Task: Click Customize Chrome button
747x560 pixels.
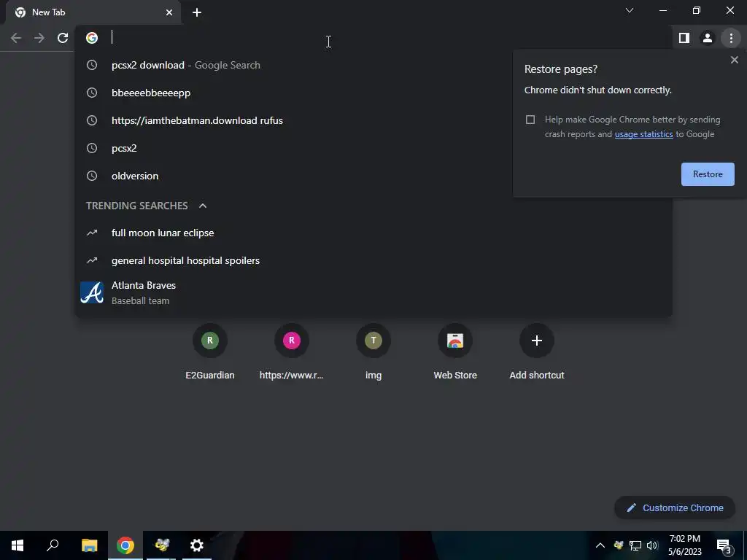Action: (675, 508)
